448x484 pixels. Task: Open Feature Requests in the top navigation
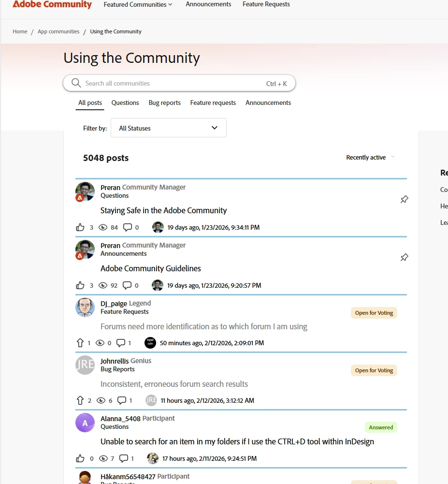tap(266, 4)
